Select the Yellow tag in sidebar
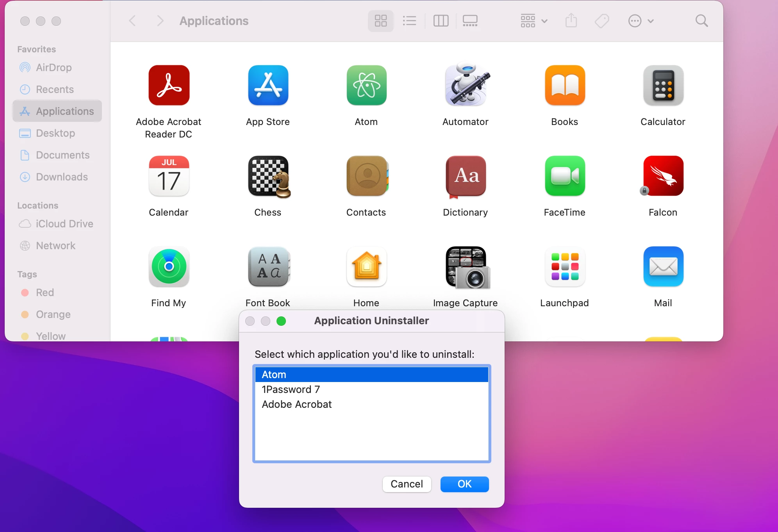 tap(57, 336)
